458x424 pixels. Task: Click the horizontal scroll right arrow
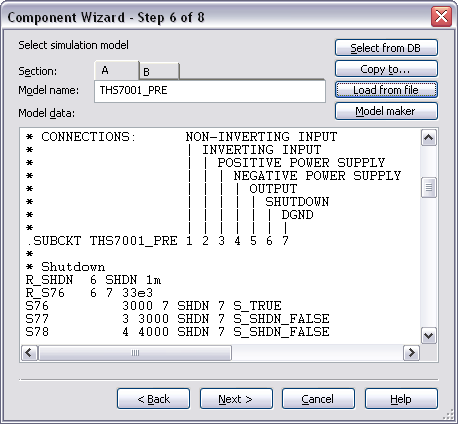click(411, 353)
